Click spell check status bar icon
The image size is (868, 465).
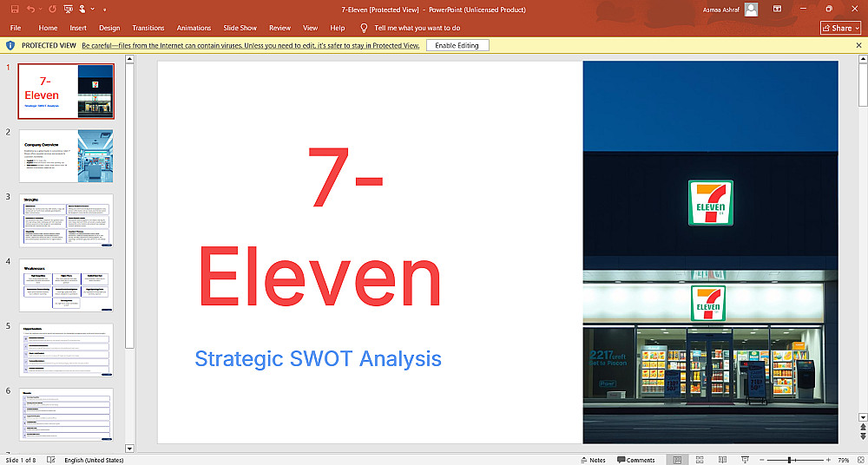coord(51,460)
